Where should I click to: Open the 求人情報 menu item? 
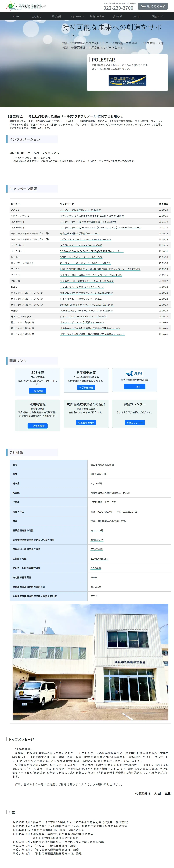[x=117, y=16]
